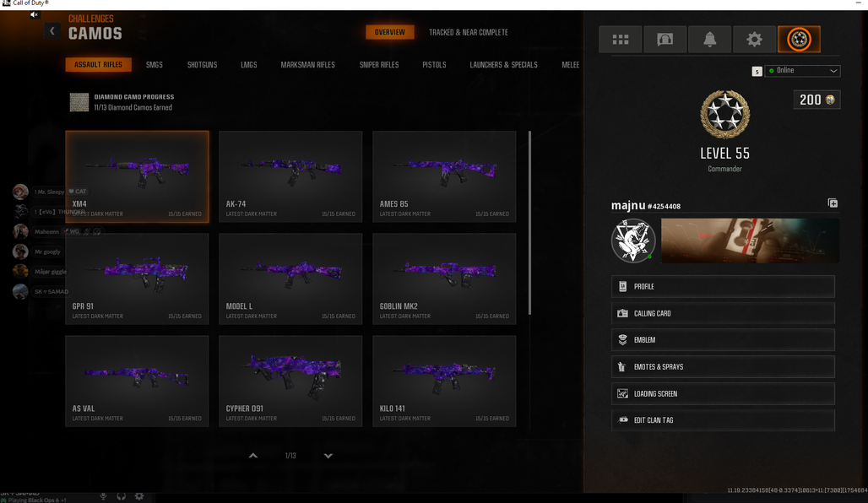Image resolution: width=868 pixels, height=503 pixels.
Task: Click the Commander rank emblem with stars
Action: pos(724,114)
